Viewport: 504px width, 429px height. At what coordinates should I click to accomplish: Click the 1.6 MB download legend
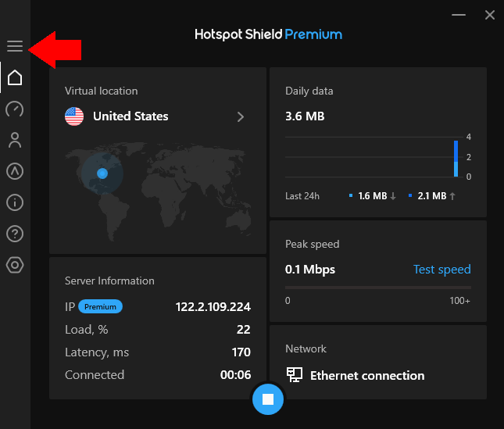click(373, 196)
